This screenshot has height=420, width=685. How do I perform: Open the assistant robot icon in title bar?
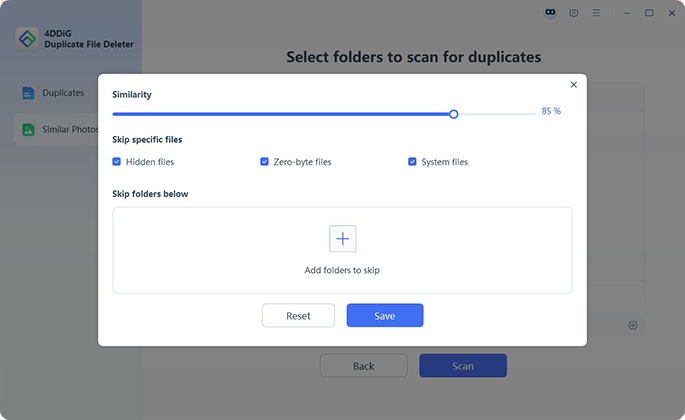550,13
